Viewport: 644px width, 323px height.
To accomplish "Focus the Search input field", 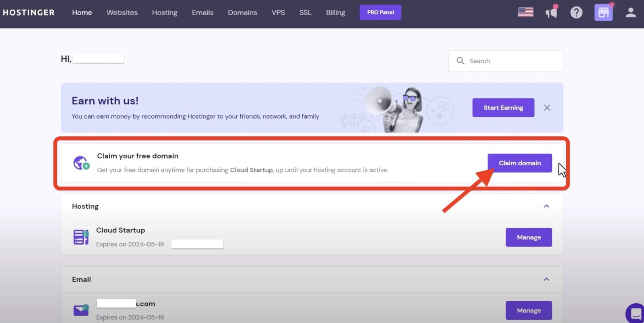I will pyautogui.click(x=506, y=61).
